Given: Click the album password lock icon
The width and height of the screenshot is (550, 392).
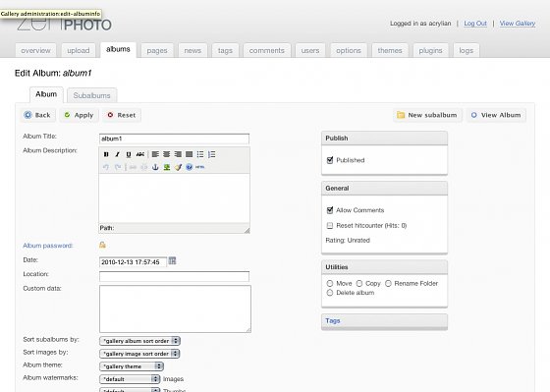Looking at the screenshot, I should [x=102, y=245].
